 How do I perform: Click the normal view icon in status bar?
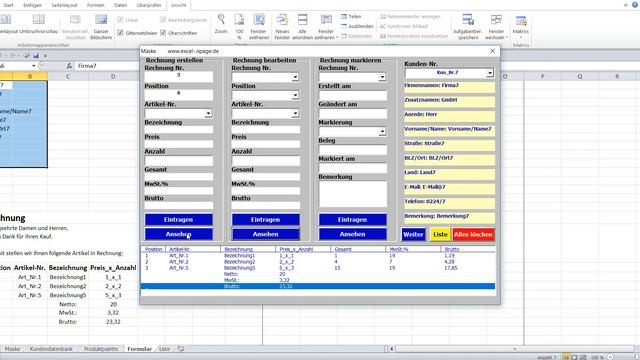(x=566, y=357)
